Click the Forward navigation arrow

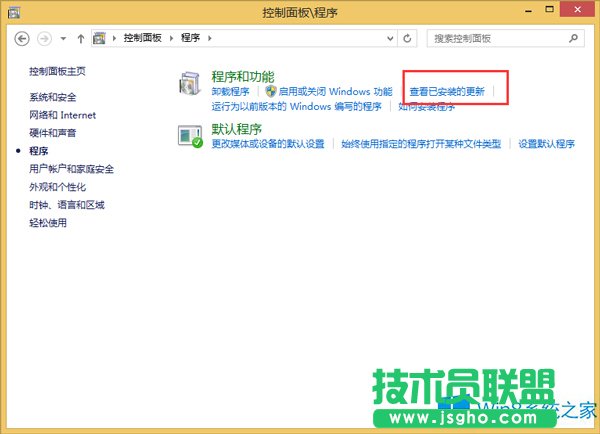point(44,39)
